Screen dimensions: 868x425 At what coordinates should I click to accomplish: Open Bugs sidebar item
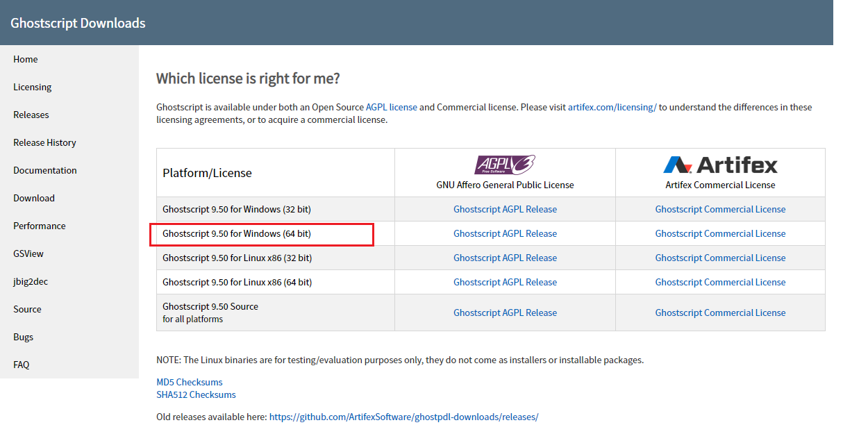(23, 337)
